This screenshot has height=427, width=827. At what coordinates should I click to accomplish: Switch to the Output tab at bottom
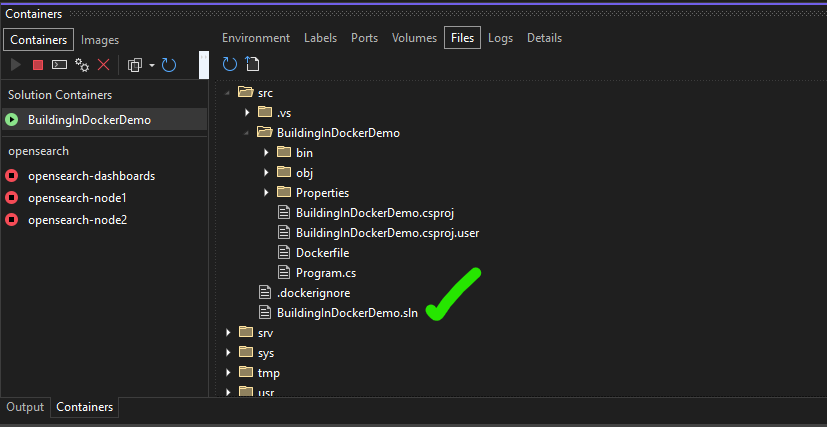[25, 407]
